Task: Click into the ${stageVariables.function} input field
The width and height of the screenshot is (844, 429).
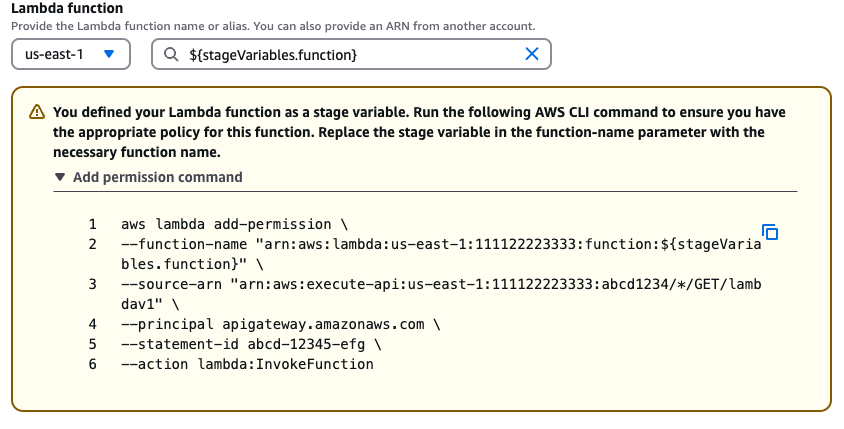Action: pos(350,55)
